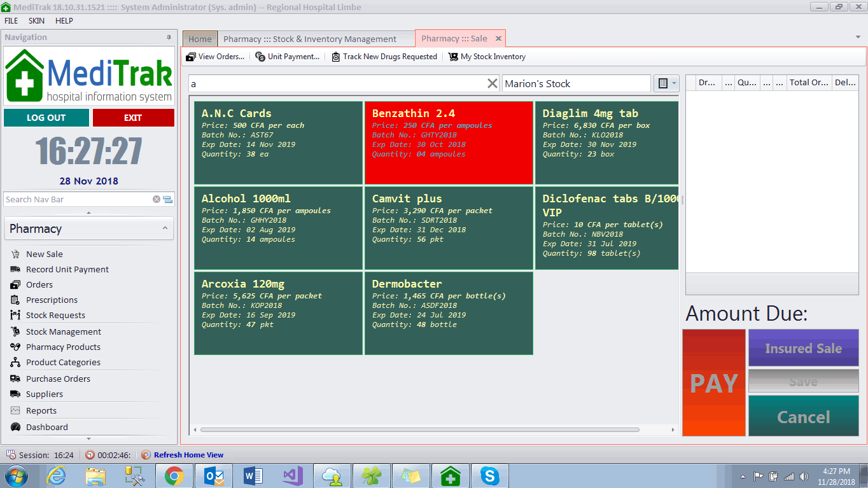This screenshot has height=488, width=868.
Task: Open the HELP menu
Action: click(x=64, y=21)
